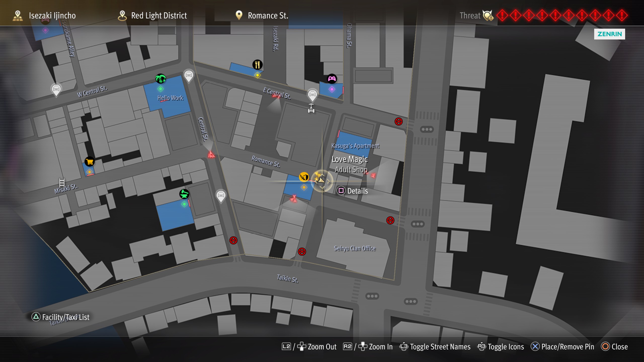Click the yellow diamond marker below restaurant
644x362 pixels.
pyautogui.click(x=257, y=75)
